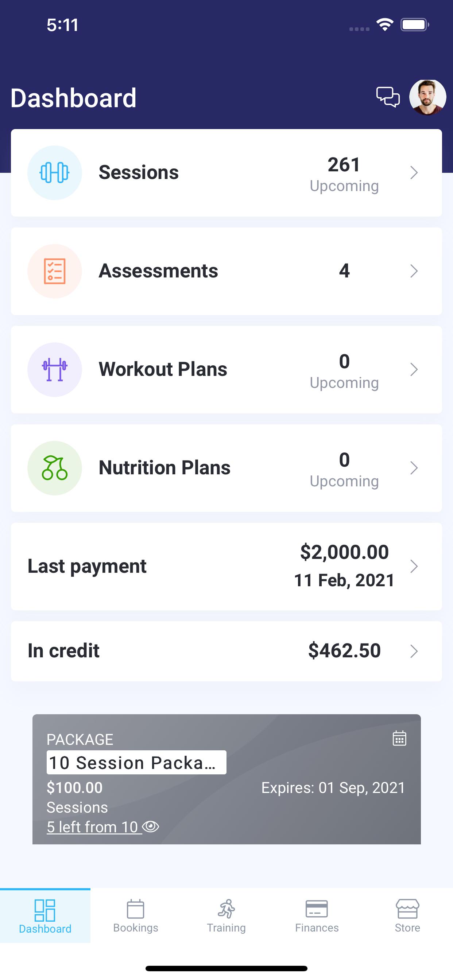The width and height of the screenshot is (453, 980).
Task: Expand the Sessions row chevron
Action: click(x=414, y=173)
